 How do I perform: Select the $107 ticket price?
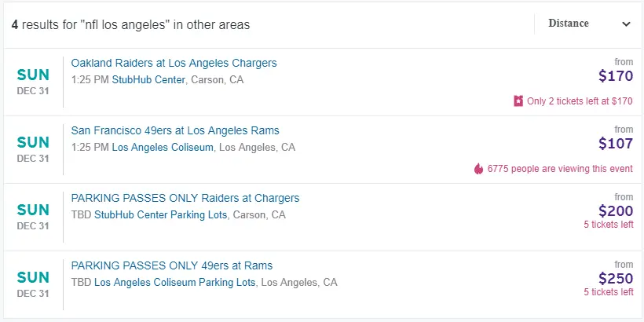[615, 145]
